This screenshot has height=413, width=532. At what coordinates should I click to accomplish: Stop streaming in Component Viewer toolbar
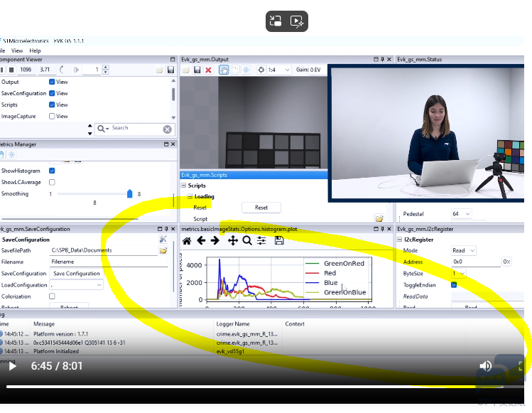pos(11,70)
